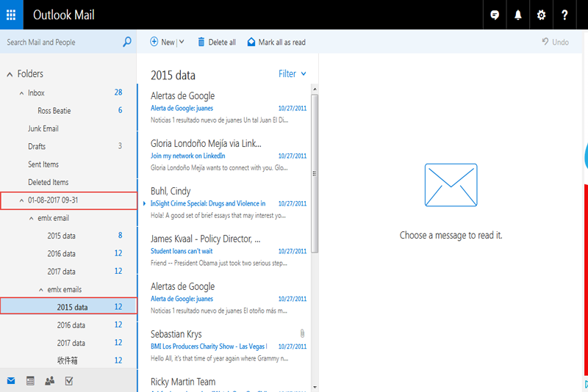Screen dimensions: 588x392
Task: Click scroll down arrow of message list
Action: [315, 387]
